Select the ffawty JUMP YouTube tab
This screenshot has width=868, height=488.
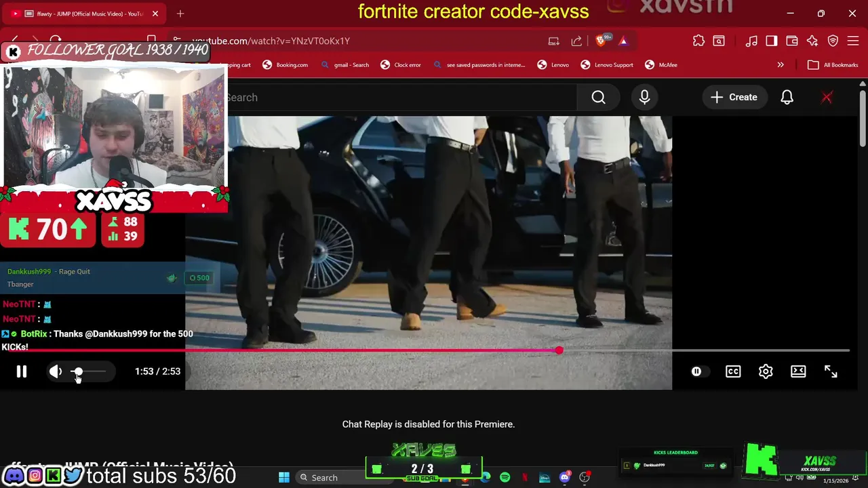coord(85,14)
